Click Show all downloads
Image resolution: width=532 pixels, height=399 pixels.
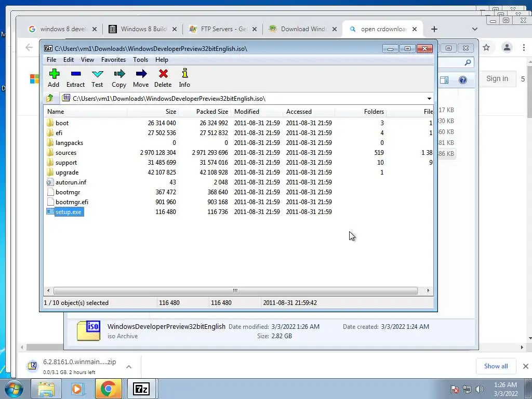(496, 366)
